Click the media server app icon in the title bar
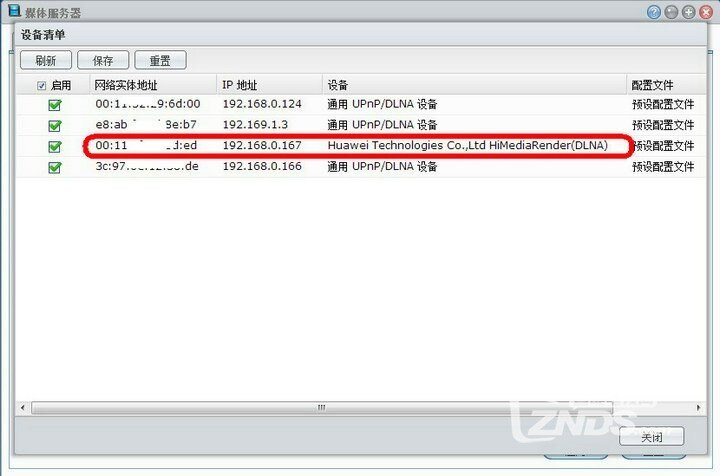The width and height of the screenshot is (720, 476). click(14, 11)
